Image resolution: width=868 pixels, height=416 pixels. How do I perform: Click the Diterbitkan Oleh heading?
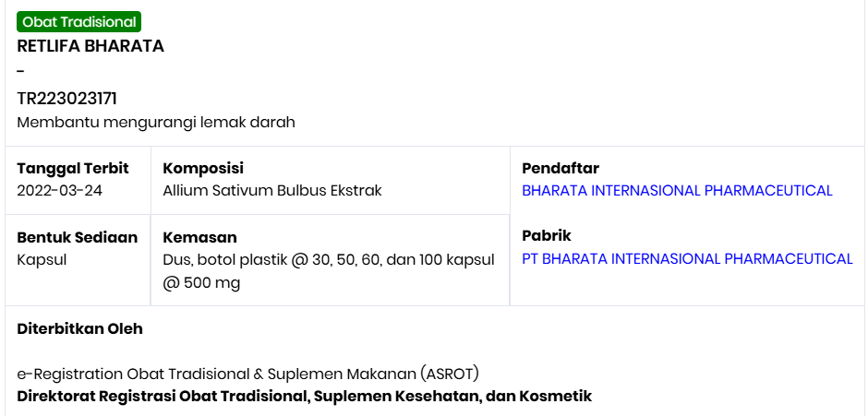[x=80, y=328]
